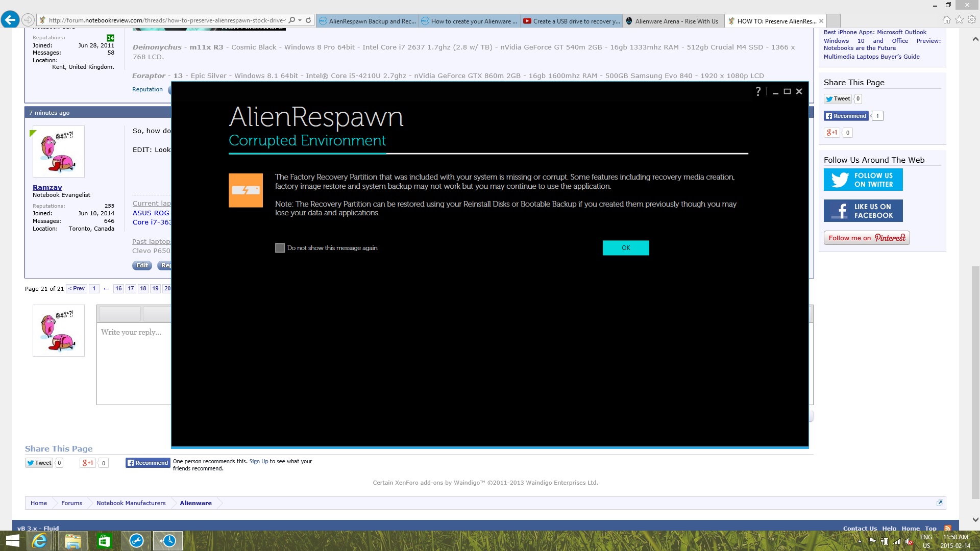Click the bottom Facebook Recommend button
The width and height of the screenshot is (980, 551).
tap(148, 463)
